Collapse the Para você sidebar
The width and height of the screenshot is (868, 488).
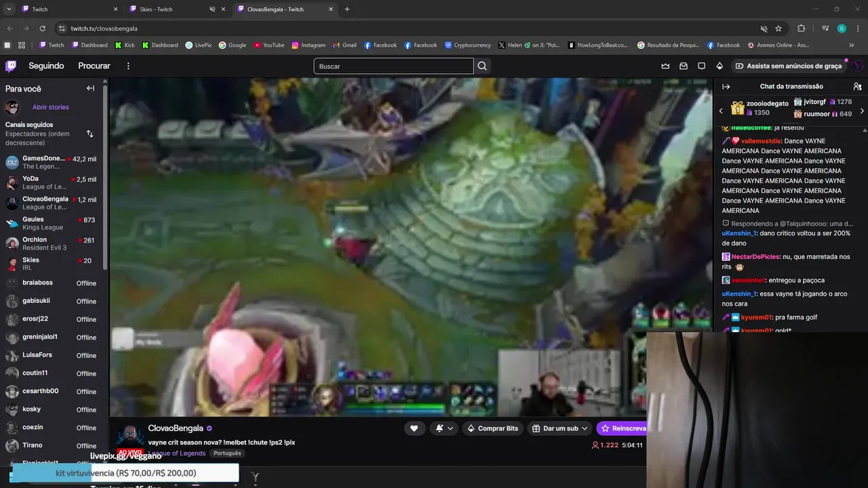tap(90, 88)
